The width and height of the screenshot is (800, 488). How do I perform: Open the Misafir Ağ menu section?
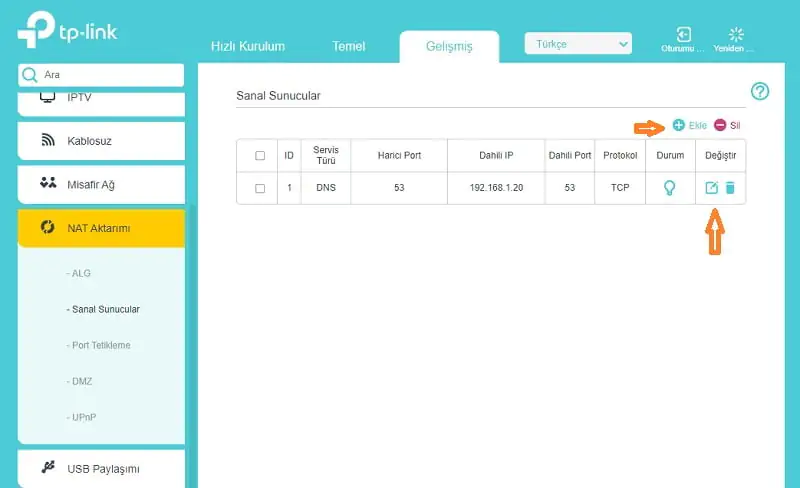tap(101, 184)
